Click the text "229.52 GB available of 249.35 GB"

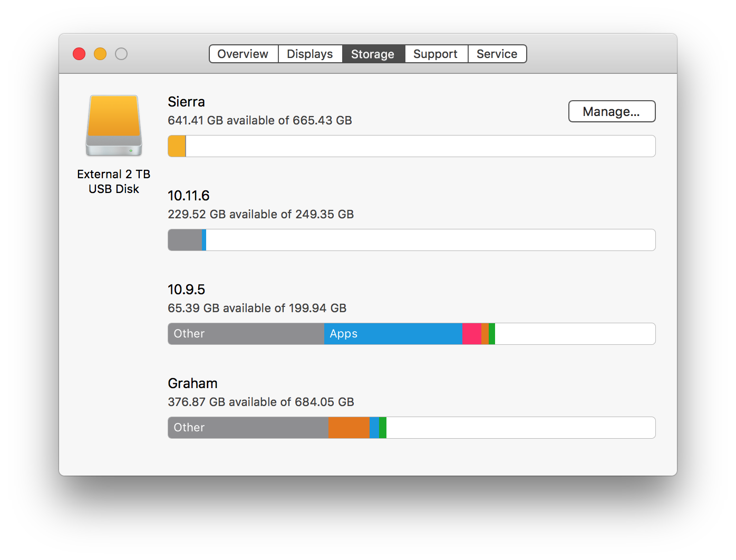tap(261, 214)
